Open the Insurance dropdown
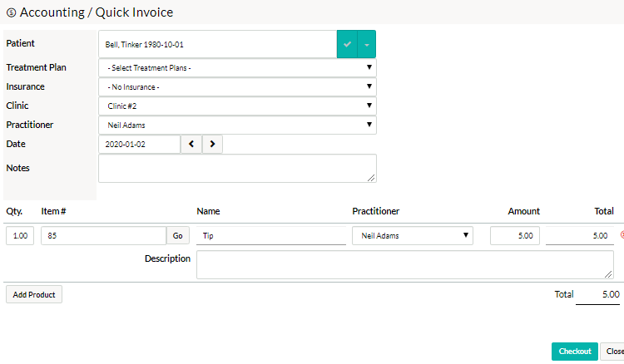Viewport: 624px width, 364px height. point(237,87)
